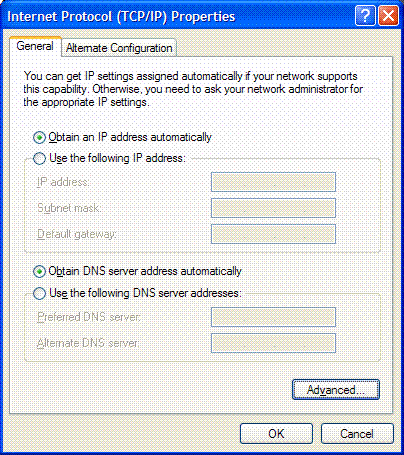Click the Cancel button
Screen dimensions: 404x455
pyautogui.click(x=357, y=434)
